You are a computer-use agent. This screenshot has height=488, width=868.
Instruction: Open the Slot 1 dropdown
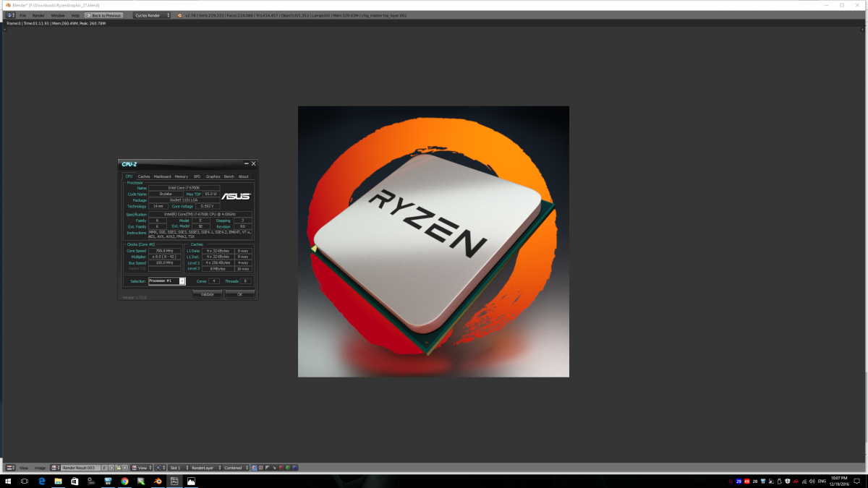tap(179, 468)
